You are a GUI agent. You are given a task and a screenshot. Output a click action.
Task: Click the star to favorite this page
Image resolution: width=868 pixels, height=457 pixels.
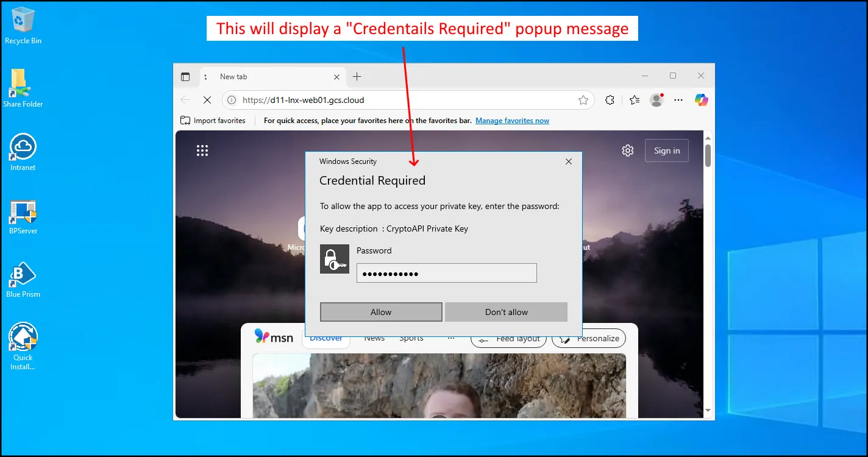pyautogui.click(x=583, y=100)
